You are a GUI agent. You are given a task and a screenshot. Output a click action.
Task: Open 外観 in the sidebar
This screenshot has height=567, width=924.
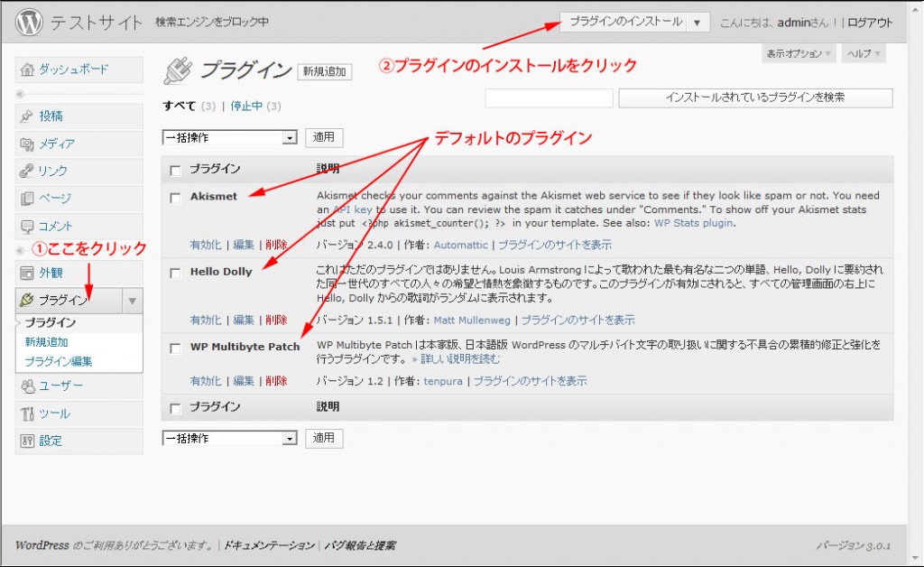pos(51,273)
